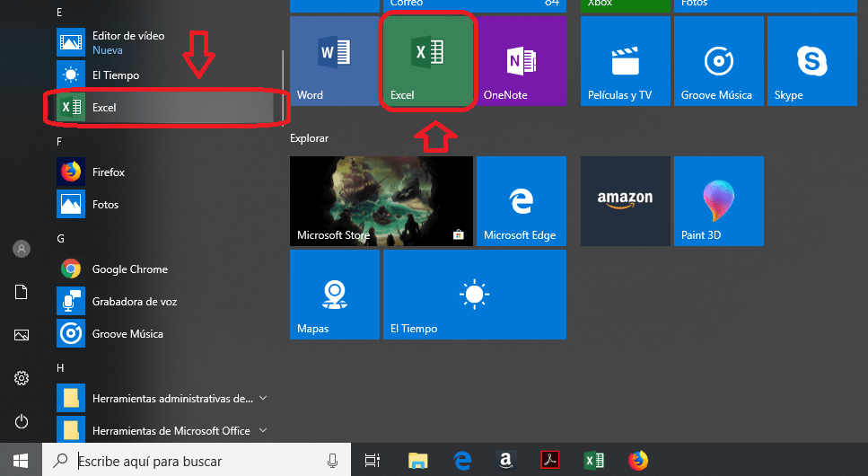
Task: Launch Firefox from apps list
Action: [x=165, y=172]
